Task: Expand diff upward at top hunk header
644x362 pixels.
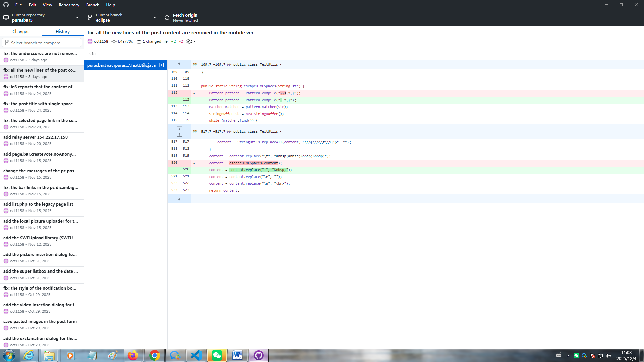Action: 179,64
